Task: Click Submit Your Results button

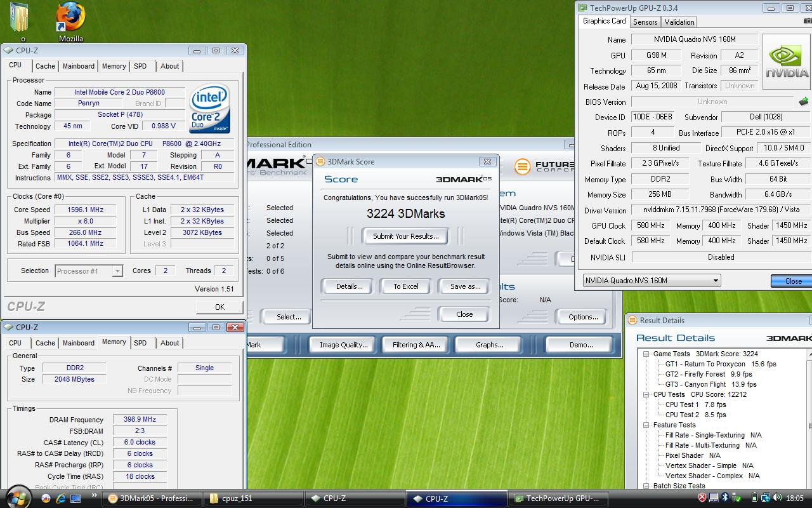Action: pyautogui.click(x=405, y=236)
